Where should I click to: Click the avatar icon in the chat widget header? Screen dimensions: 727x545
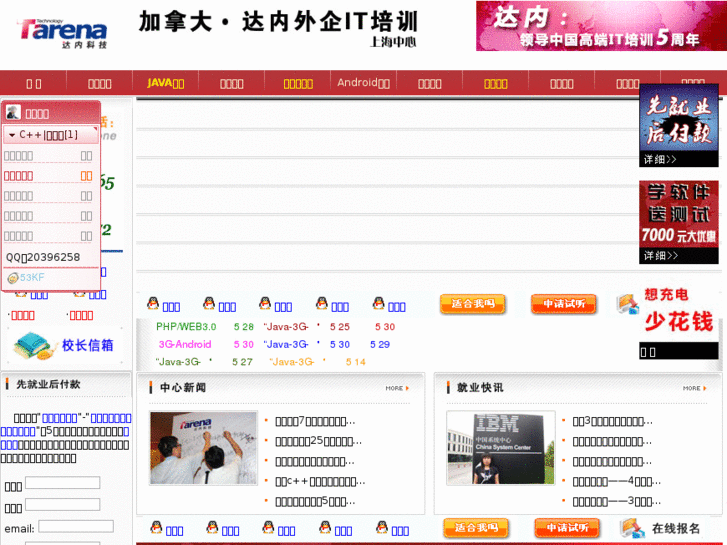tap(13, 113)
